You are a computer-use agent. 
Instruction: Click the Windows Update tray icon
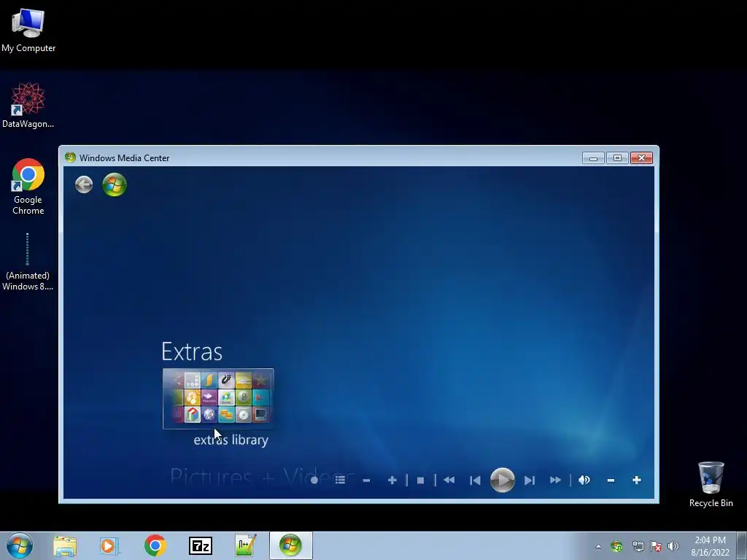[x=616, y=547]
